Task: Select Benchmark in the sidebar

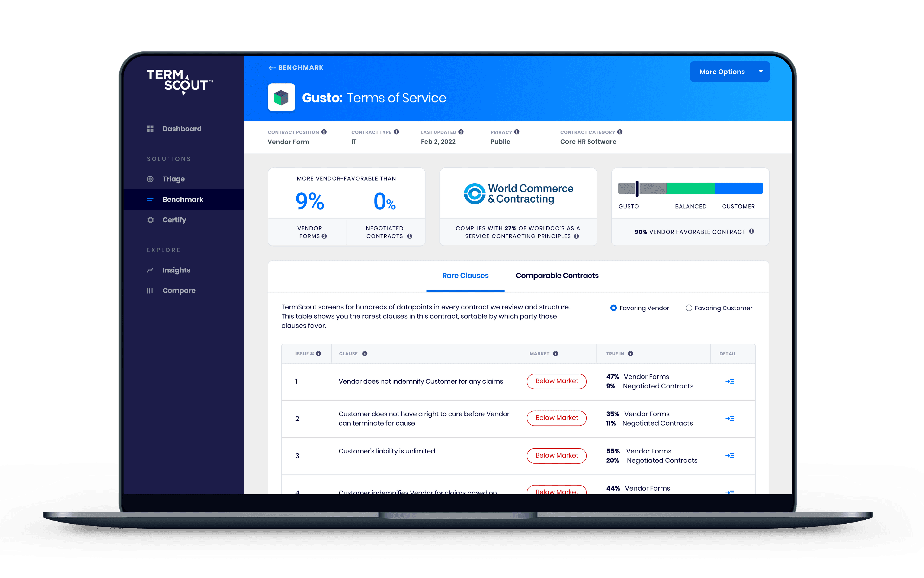Action: tap(184, 200)
